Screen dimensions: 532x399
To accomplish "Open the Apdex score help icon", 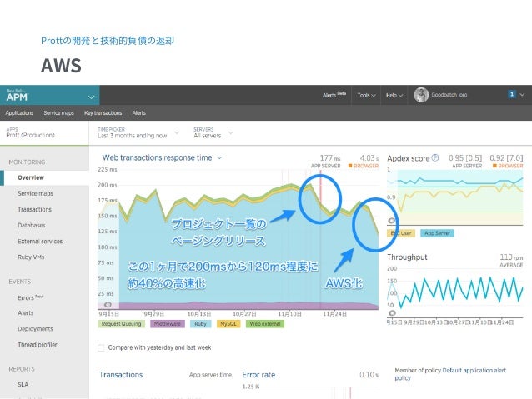I will (435, 157).
